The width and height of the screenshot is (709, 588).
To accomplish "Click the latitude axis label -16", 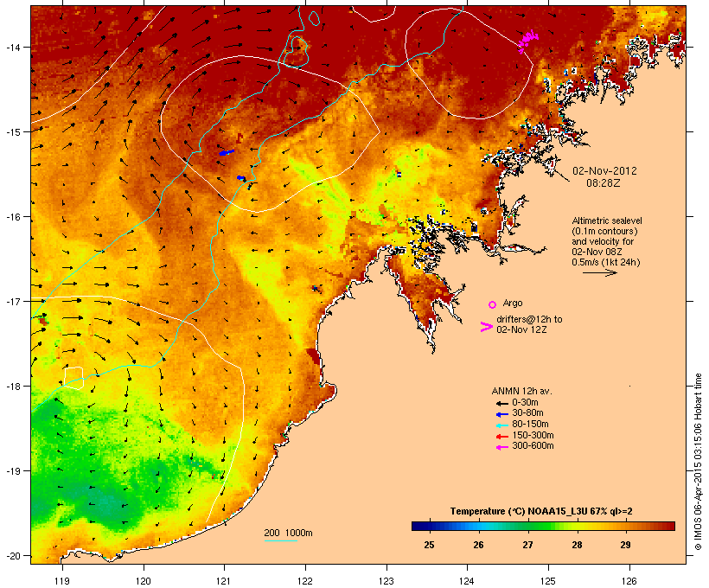I will point(12,217).
